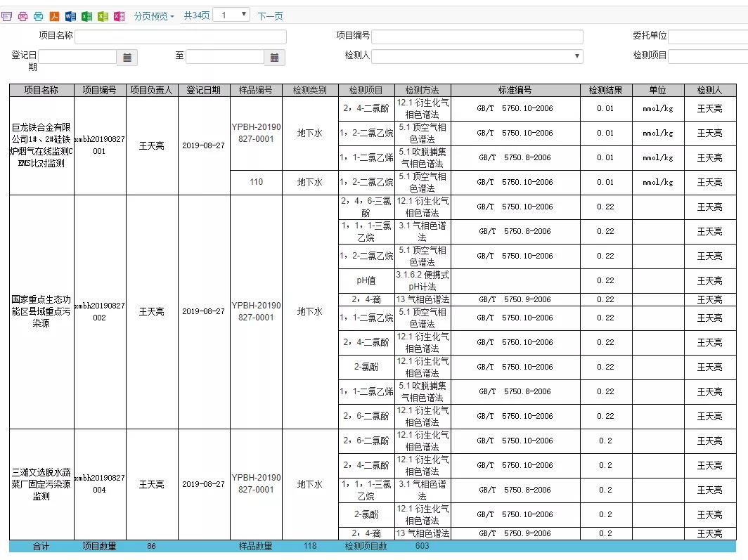Click the 检测结果 column header
The width and height of the screenshot is (748, 560).
pyautogui.click(x=606, y=91)
